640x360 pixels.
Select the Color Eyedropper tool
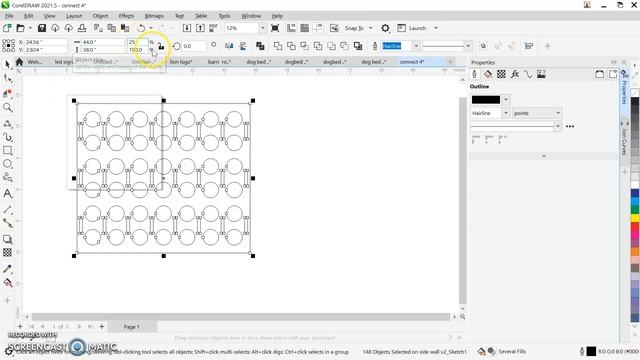(x=7, y=269)
